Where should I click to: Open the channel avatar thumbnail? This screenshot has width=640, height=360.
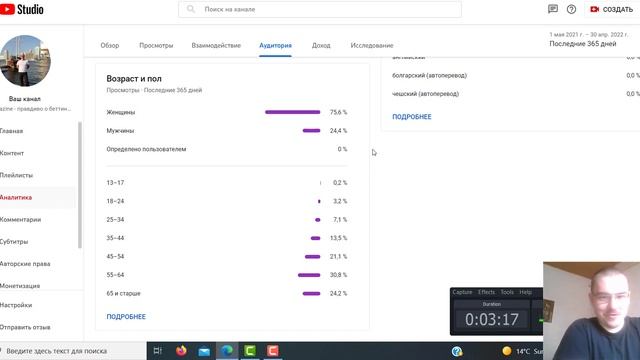pyautogui.click(x=25, y=61)
